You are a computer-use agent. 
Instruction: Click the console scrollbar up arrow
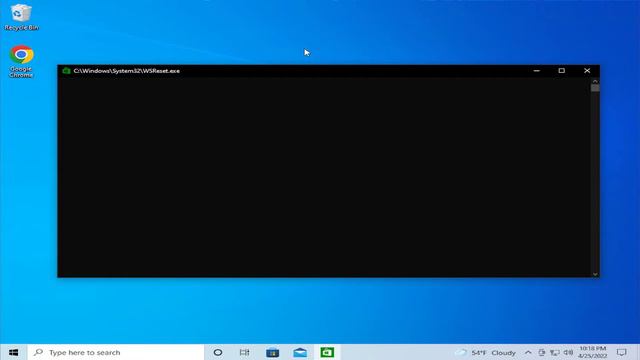pos(595,81)
